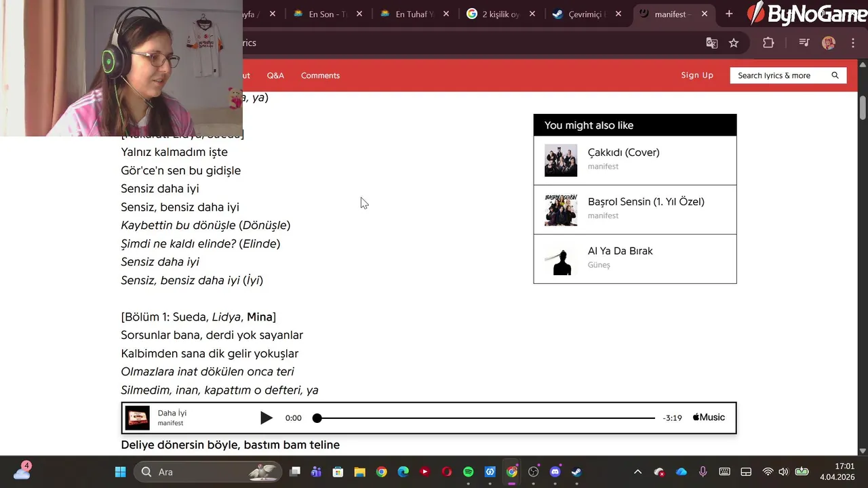868x488 pixels.
Task: Click the magnifier icon in lyrics search
Action: click(x=835, y=75)
